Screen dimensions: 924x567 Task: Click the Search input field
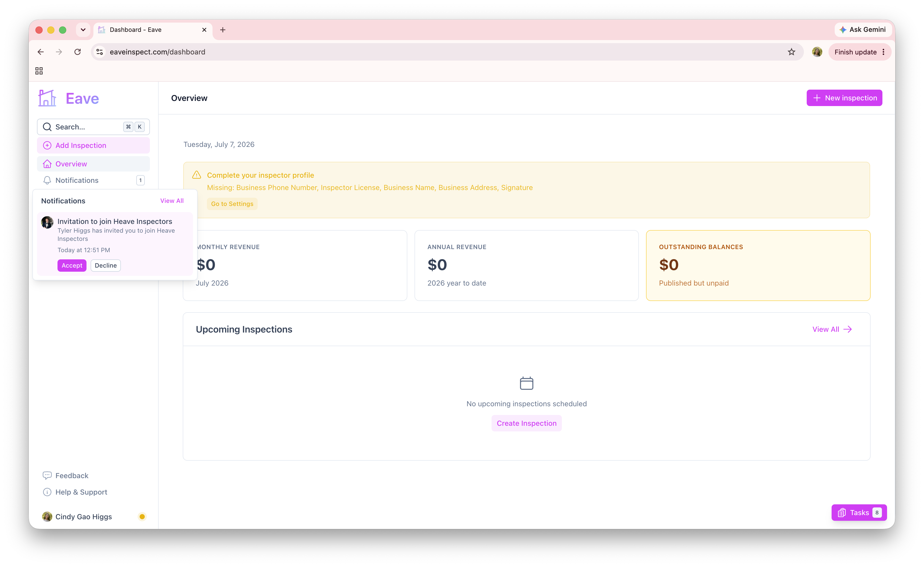click(93, 127)
